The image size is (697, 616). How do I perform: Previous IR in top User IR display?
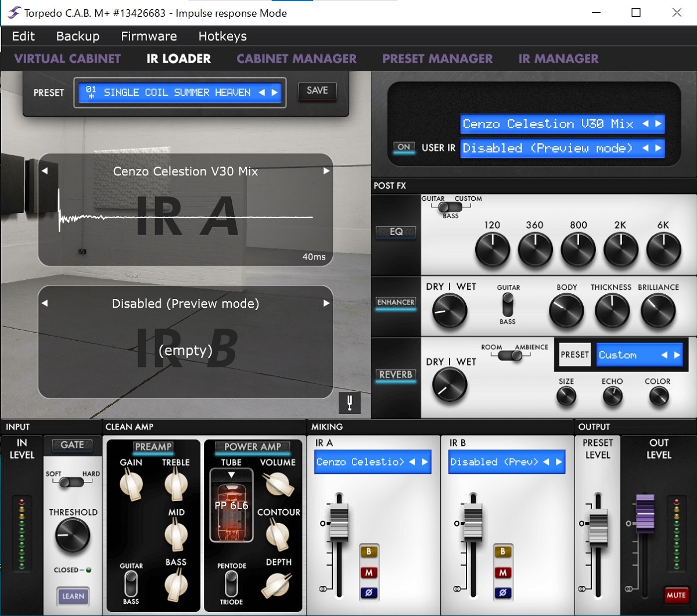click(x=645, y=124)
